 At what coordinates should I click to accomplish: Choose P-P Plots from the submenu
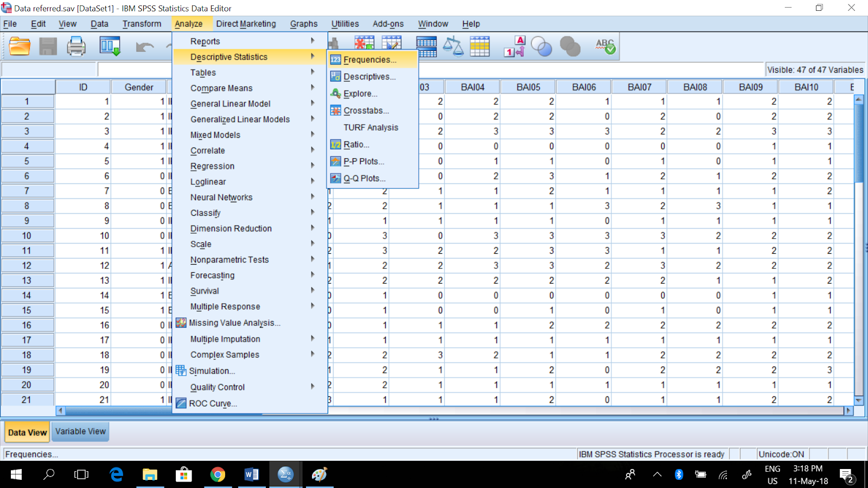coord(372,162)
